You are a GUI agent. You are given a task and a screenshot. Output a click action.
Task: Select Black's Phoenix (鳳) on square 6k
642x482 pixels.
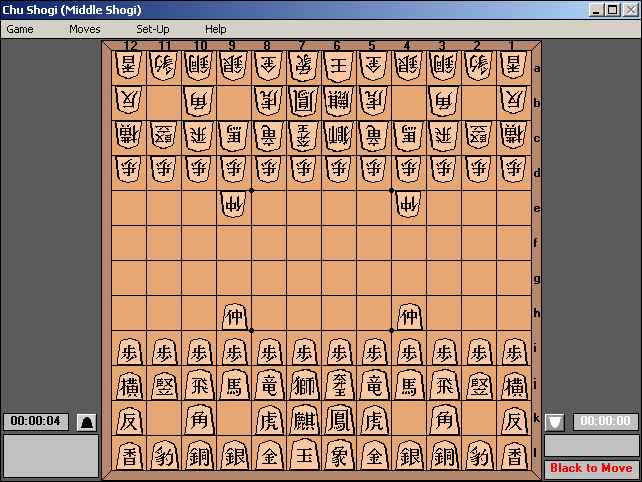(x=339, y=421)
